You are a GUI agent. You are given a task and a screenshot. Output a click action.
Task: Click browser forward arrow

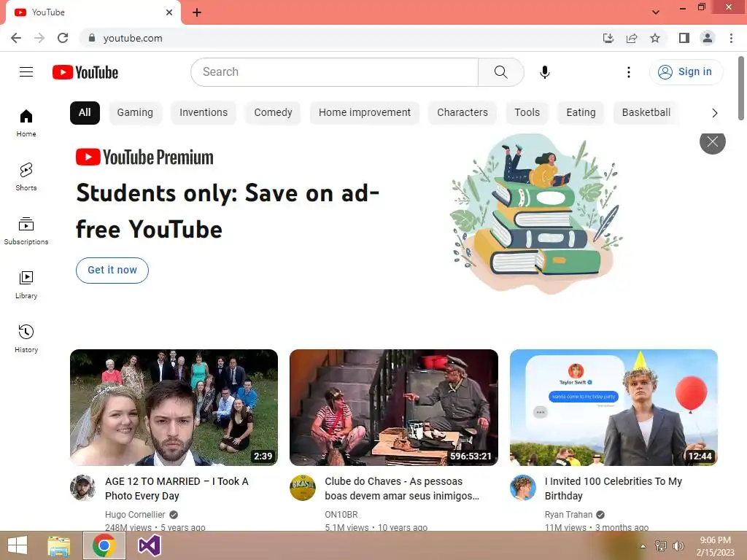[x=39, y=38]
